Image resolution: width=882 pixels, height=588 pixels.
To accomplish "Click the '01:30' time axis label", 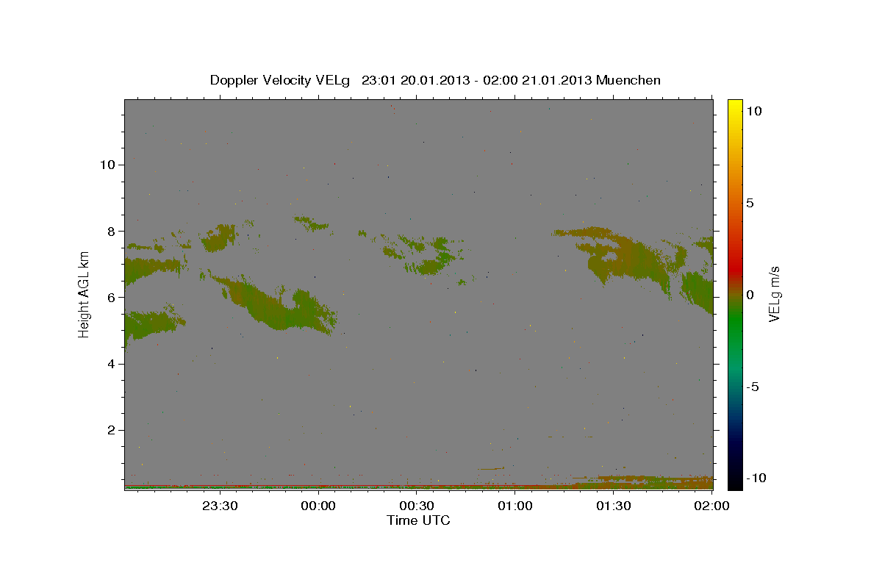I will pos(614,506).
